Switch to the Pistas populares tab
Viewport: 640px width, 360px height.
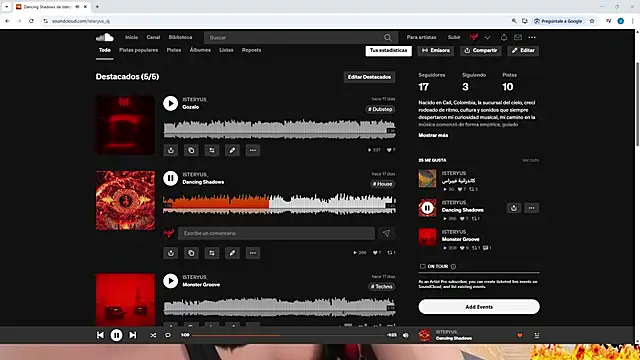138,50
